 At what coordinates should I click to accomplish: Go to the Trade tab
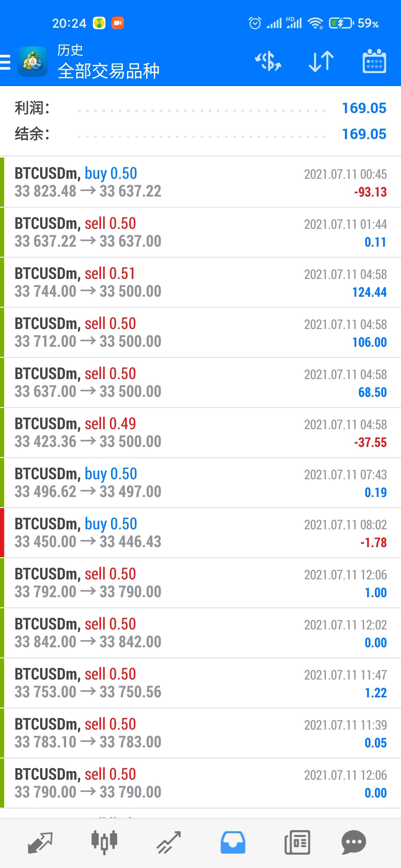(169, 842)
